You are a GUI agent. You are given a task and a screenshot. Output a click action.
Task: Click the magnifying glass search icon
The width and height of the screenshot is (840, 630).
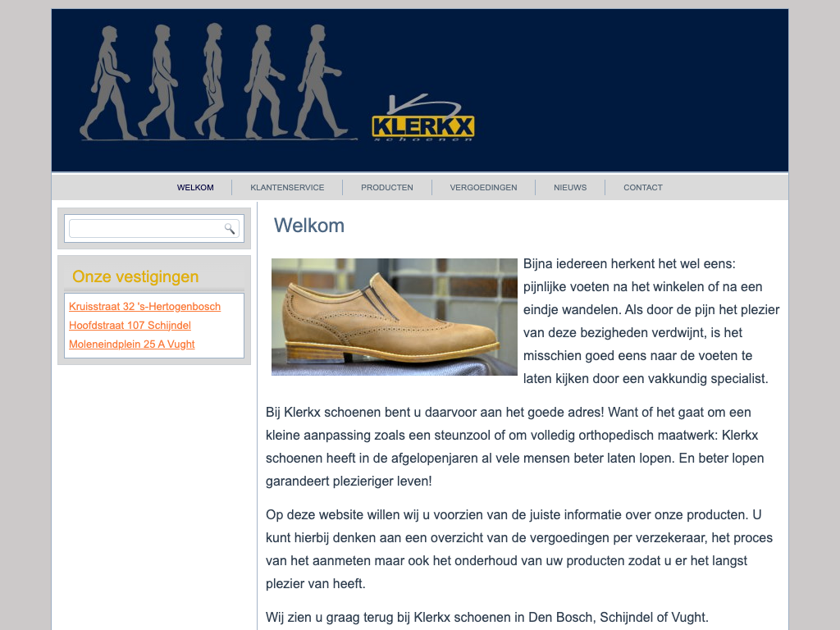click(x=230, y=229)
